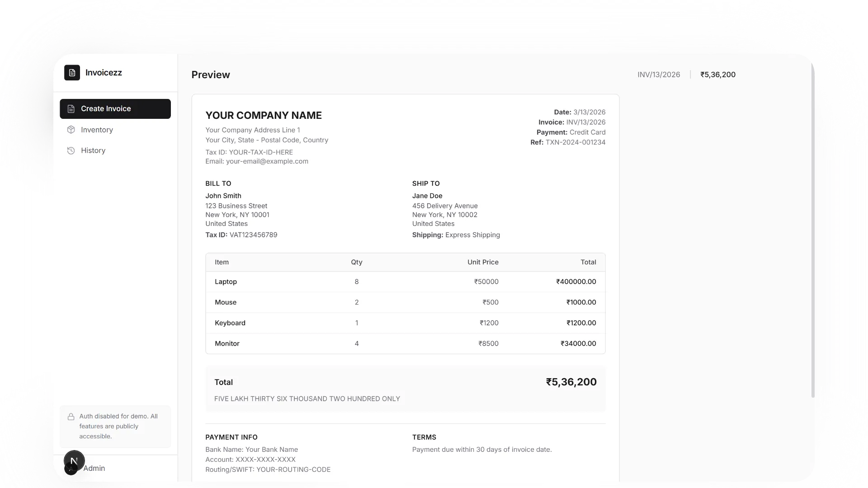This screenshot has height=488, width=868.
Task: Select the document icon beside Create Invoice
Action: coord(71,108)
